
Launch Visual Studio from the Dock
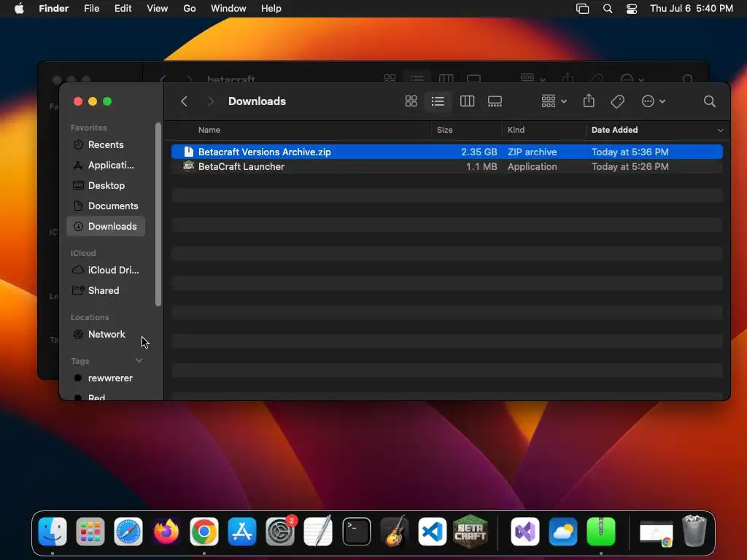525,532
